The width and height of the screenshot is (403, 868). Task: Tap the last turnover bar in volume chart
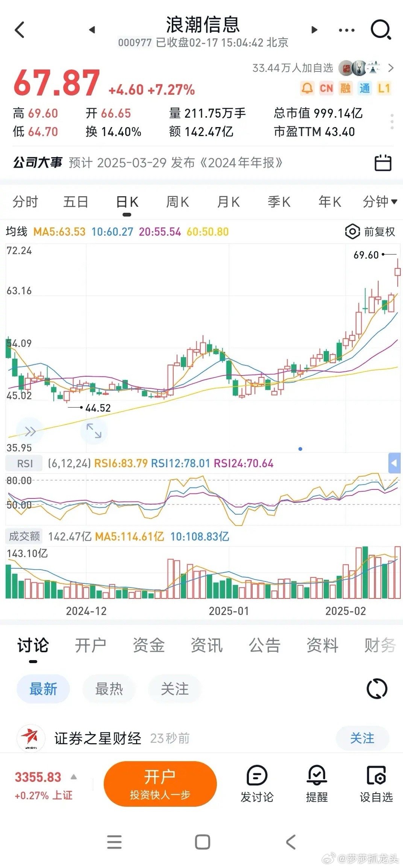point(397,572)
